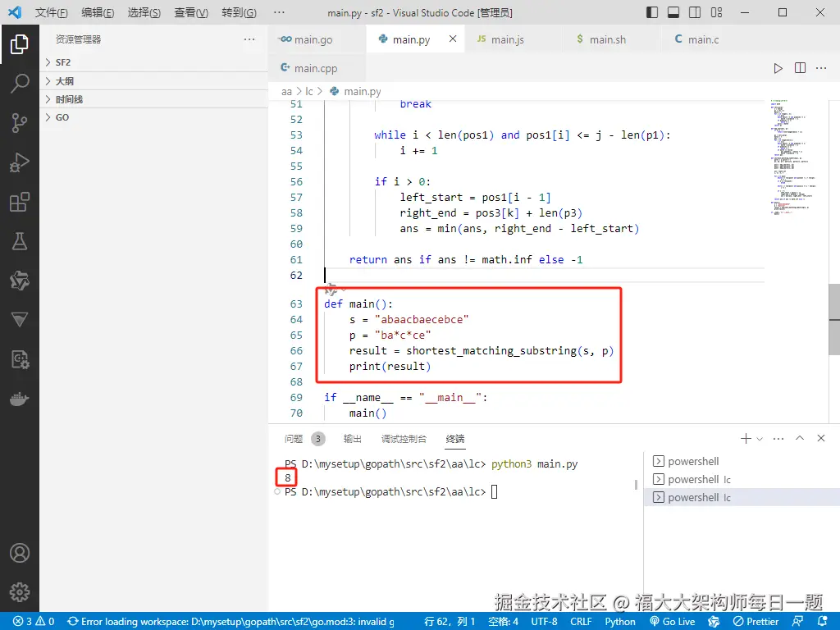Viewport: 840px width, 630px height.
Task: Switch to the main.cpp editor tab
Action: click(316, 68)
